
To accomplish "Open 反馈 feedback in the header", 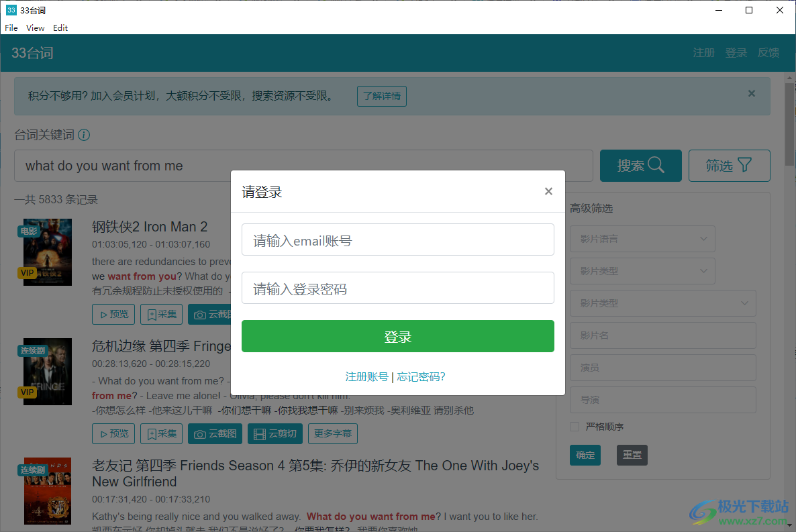I will tap(768, 53).
